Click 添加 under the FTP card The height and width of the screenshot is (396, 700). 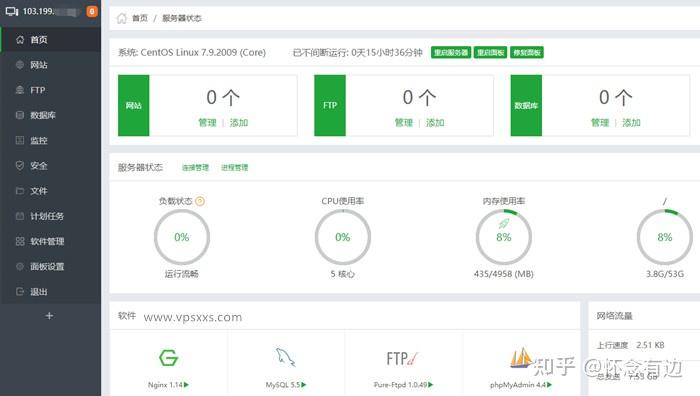click(435, 123)
